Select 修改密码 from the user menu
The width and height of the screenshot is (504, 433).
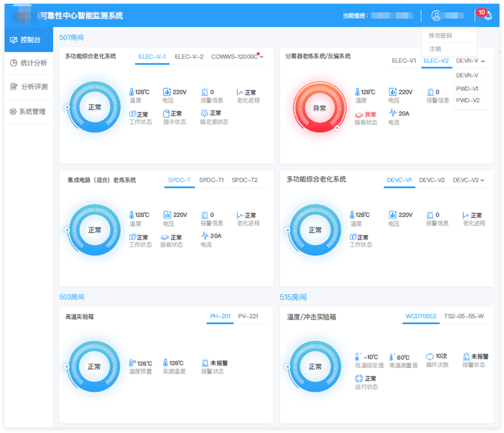440,35
